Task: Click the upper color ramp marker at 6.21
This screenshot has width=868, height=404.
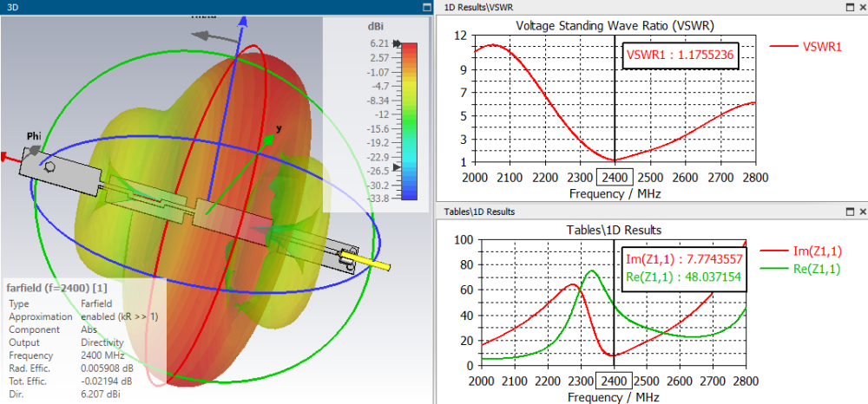Action: (x=397, y=43)
